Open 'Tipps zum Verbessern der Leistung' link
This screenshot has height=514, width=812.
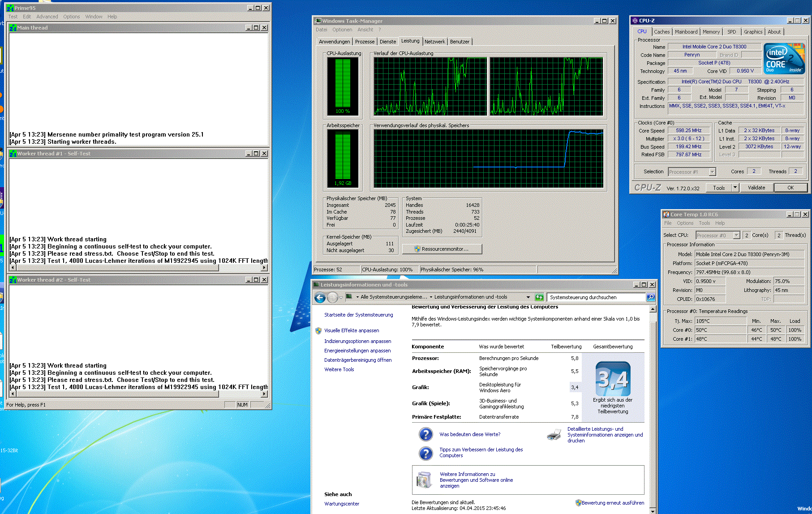[x=481, y=452]
